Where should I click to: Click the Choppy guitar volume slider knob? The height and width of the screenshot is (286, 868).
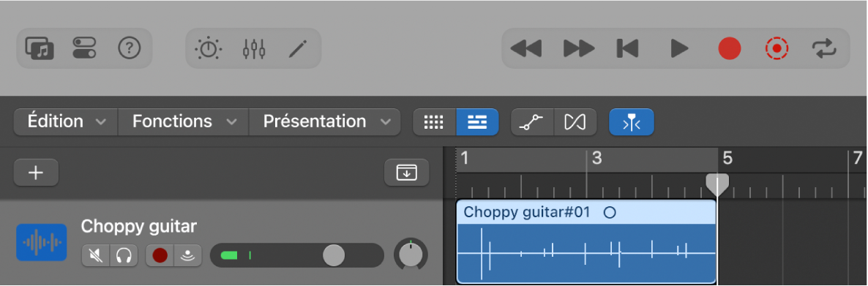[334, 255]
